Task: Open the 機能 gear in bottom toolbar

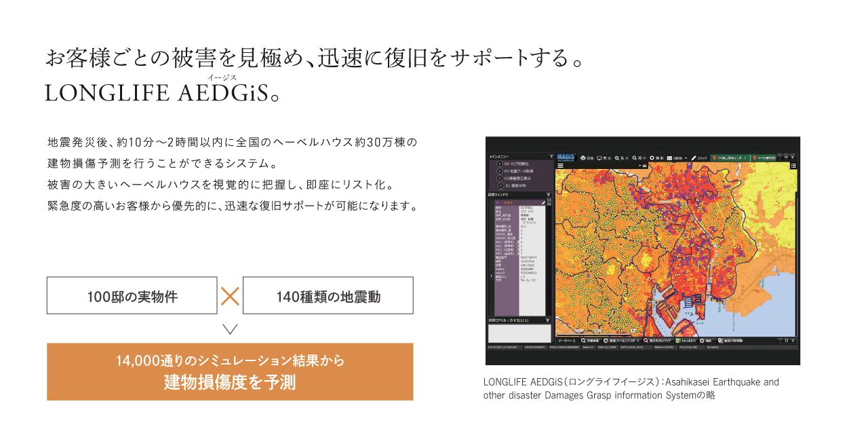Action: point(706,340)
